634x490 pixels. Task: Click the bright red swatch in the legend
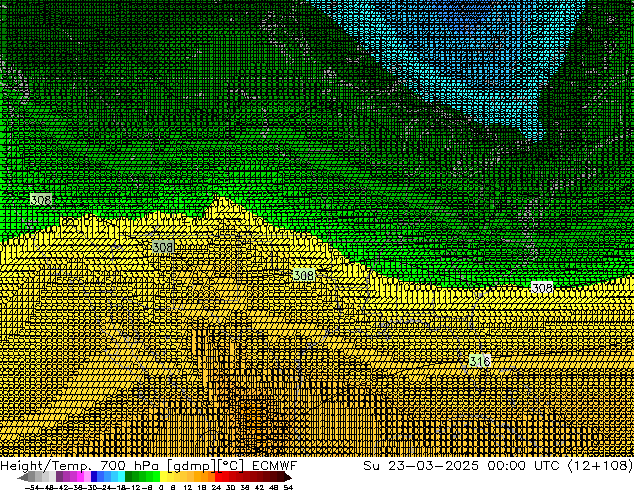[x=218, y=477]
